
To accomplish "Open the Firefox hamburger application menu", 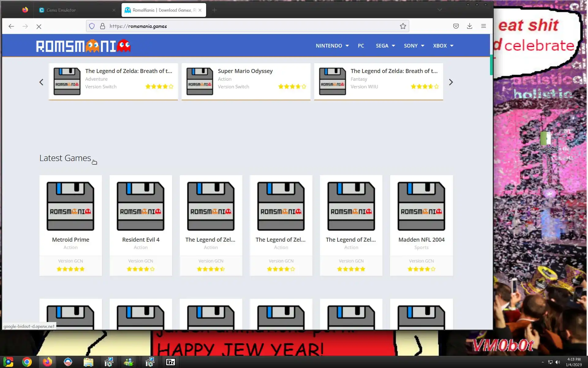I will pyautogui.click(x=483, y=26).
